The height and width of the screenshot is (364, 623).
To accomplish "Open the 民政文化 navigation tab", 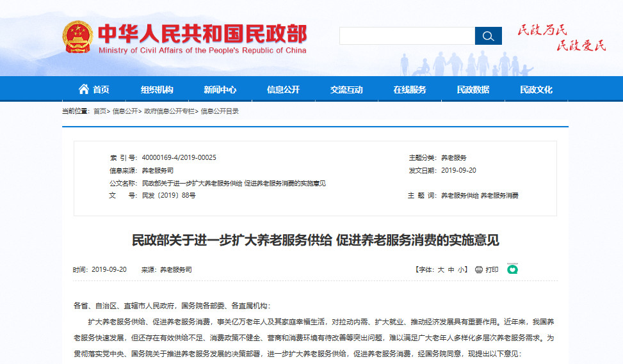I will coord(536,90).
